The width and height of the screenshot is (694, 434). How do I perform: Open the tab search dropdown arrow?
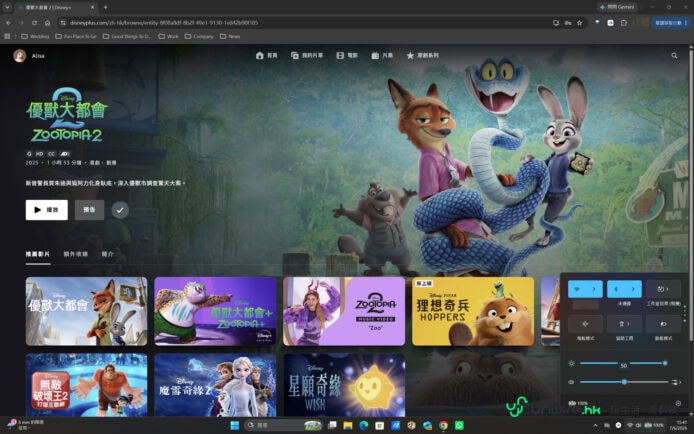pyautogui.click(x=7, y=7)
